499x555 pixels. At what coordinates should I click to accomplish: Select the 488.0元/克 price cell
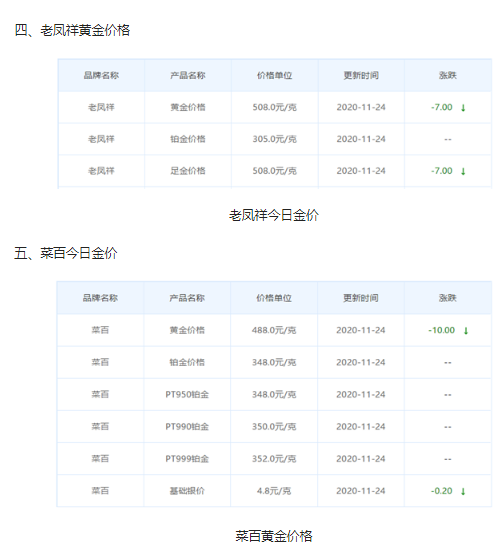[x=274, y=330]
